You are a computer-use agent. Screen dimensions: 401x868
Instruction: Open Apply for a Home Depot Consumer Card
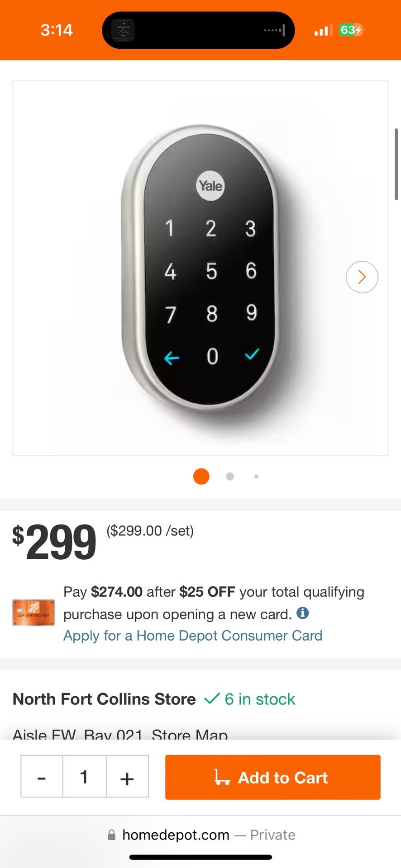click(193, 636)
